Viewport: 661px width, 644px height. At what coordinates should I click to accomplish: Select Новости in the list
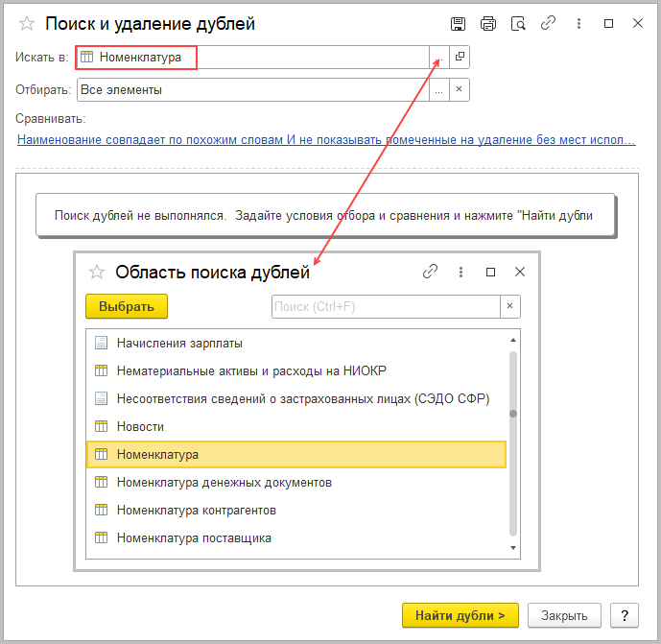pyautogui.click(x=295, y=426)
